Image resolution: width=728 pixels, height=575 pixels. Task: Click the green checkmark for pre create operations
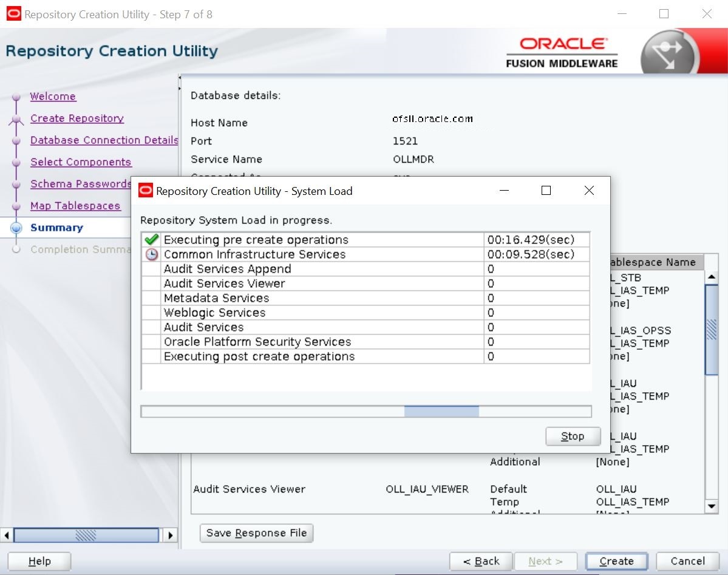151,240
